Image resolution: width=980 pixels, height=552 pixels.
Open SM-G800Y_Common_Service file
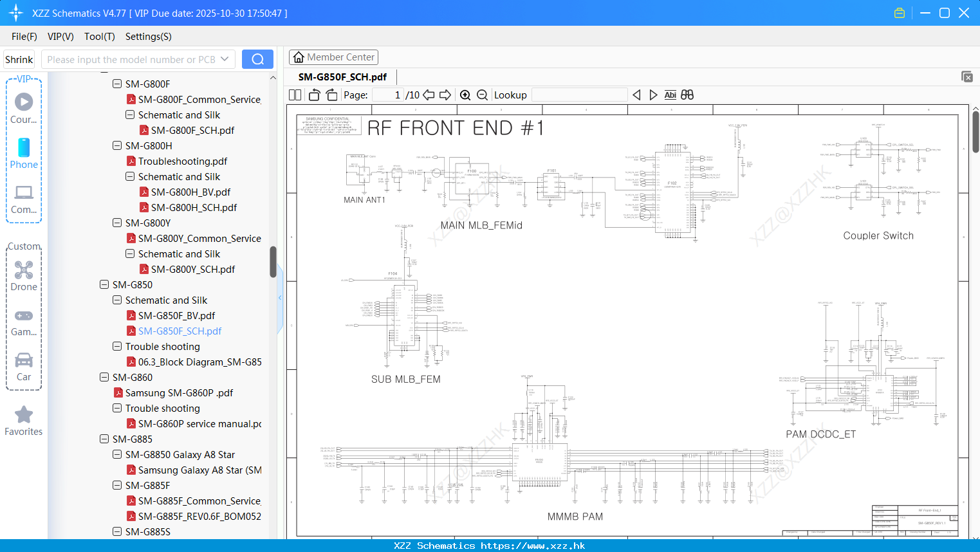[x=199, y=238]
